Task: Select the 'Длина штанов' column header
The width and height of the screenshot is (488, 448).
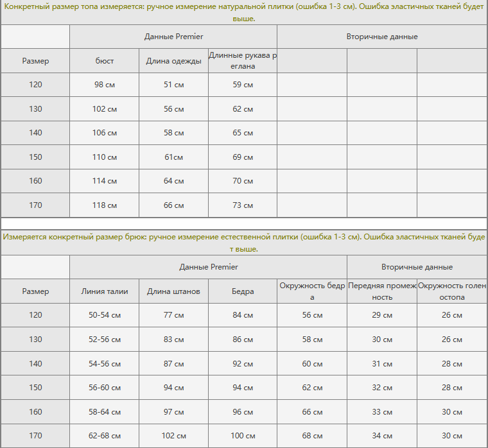Action: (173, 291)
